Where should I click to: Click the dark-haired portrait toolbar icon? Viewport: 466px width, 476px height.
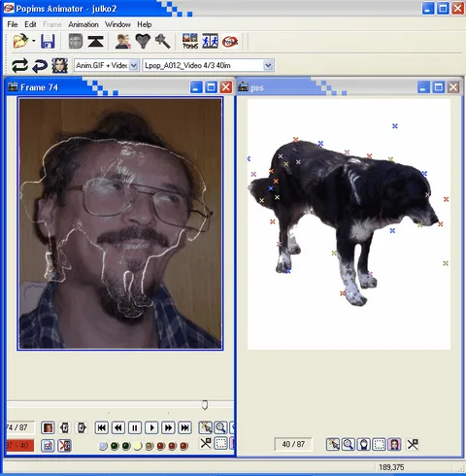coord(59,65)
